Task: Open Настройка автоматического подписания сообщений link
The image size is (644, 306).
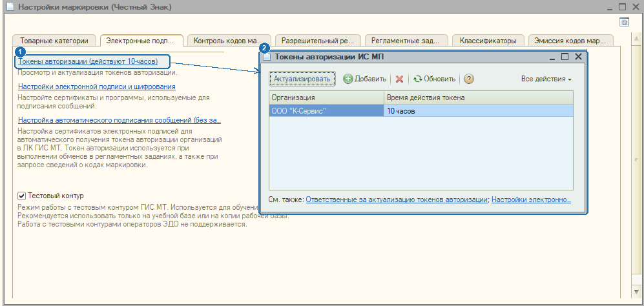Action: (119, 120)
